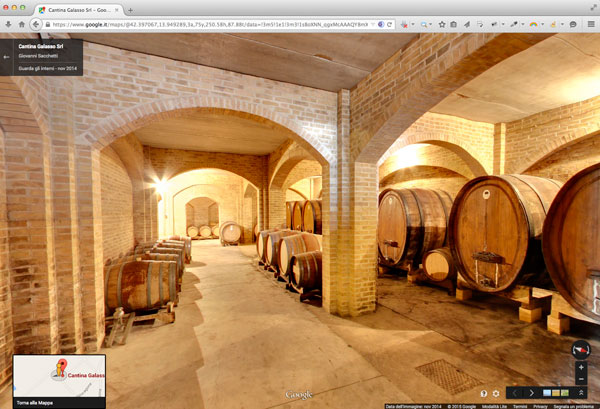Zoom in with the plus button

click(x=581, y=367)
